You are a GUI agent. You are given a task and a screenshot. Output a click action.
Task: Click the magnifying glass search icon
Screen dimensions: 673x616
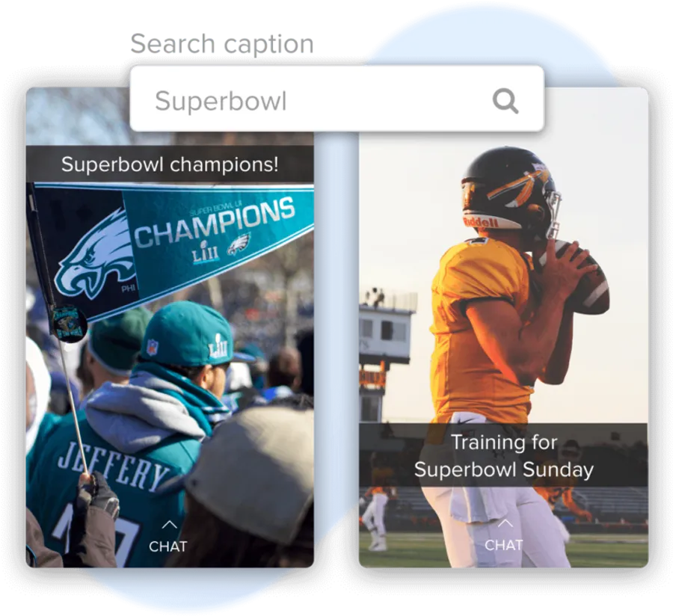click(505, 101)
